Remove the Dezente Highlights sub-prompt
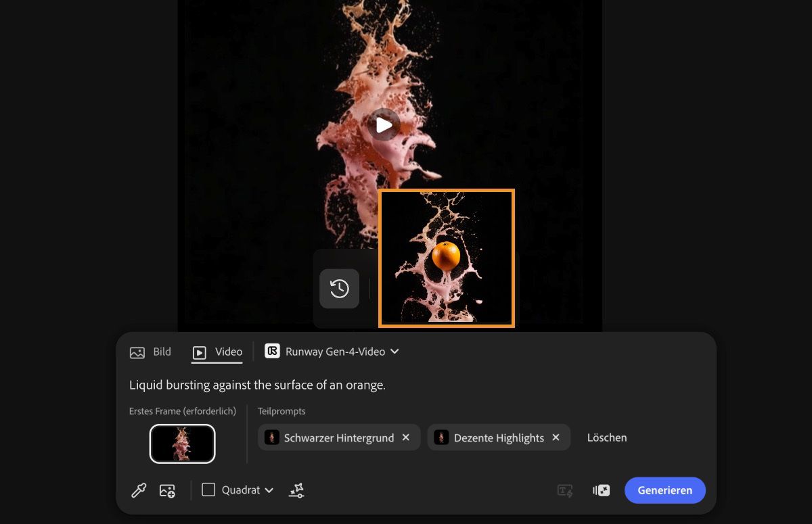812x524 pixels. [556, 437]
